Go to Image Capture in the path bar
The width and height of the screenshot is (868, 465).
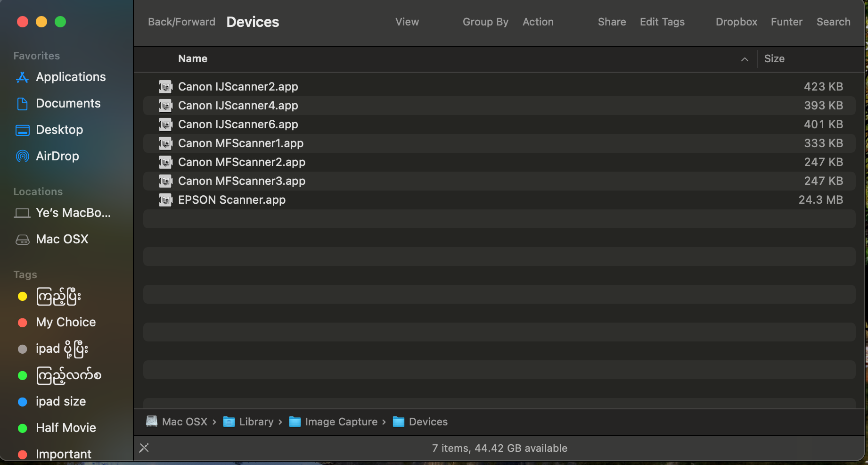[341, 422]
